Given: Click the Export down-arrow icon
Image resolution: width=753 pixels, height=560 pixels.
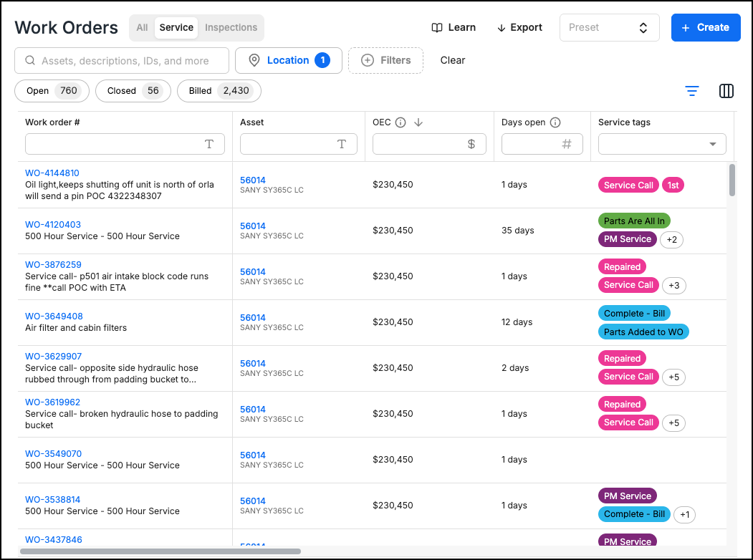Looking at the screenshot, I should [x=502, y=28].
